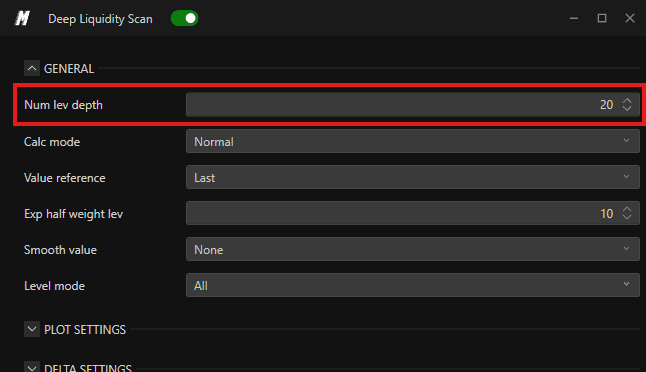646x372 pixels.
Task: Click the Deep Liquidity Scan title text
Action: click(100, 19)
